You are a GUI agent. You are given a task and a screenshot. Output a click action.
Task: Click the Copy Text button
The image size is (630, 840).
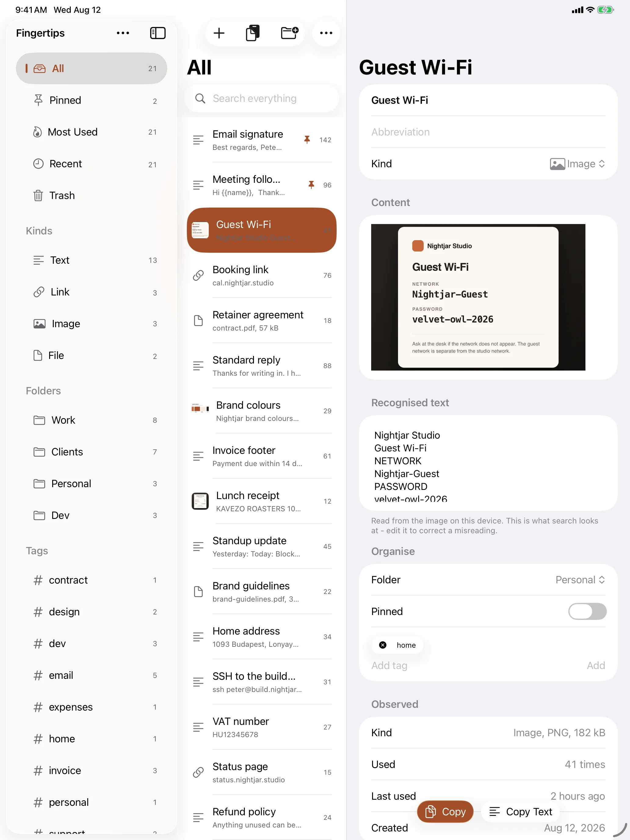(x=520, y=812)
